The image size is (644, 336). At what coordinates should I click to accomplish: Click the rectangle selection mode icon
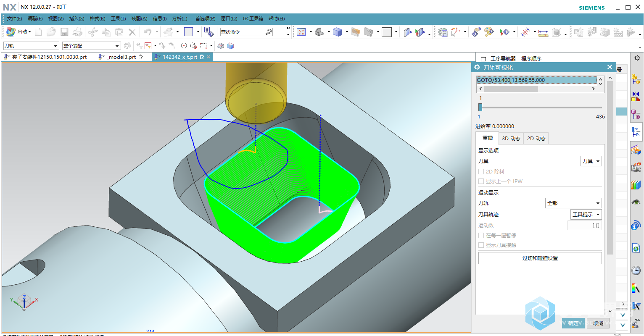203,46
